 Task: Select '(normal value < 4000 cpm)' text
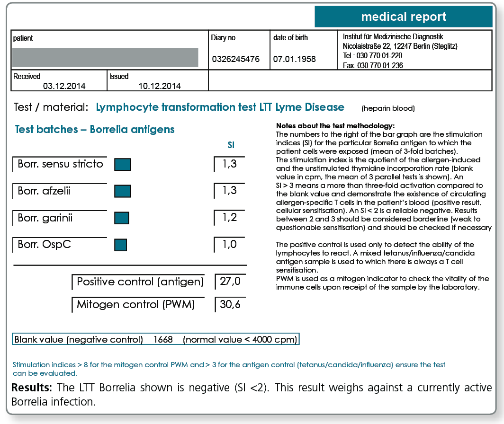[240, 339]
